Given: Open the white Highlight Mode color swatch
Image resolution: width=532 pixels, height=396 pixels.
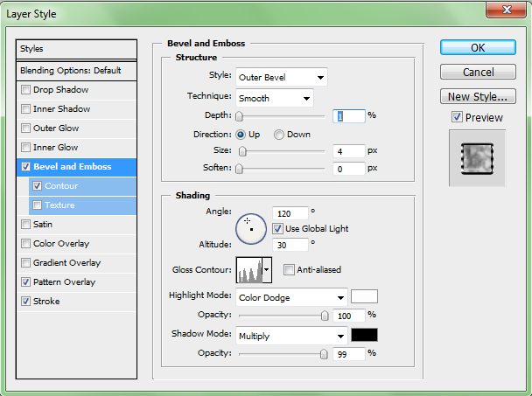Looking at the screenshot, I should (364, 296).
